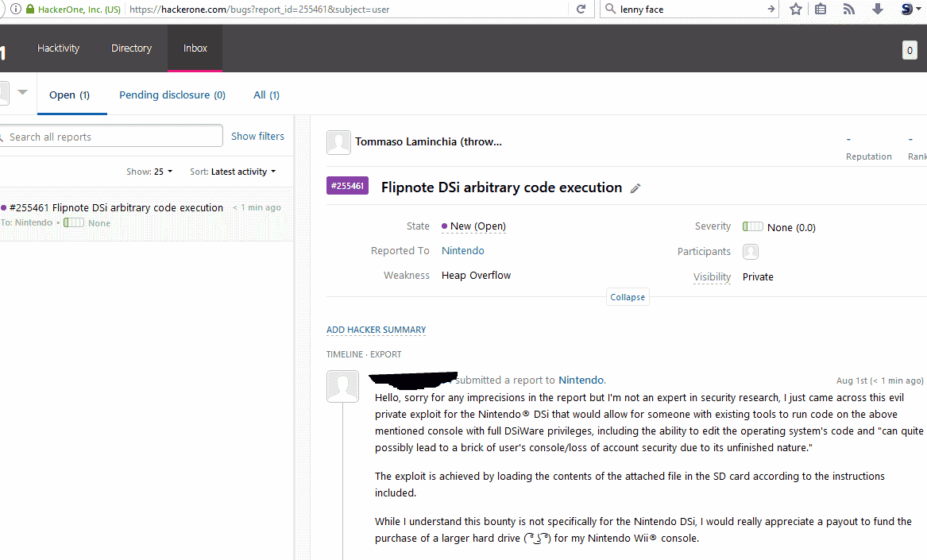
Task: Open the downloads arrow icon
Action: (x=877, y=9)
